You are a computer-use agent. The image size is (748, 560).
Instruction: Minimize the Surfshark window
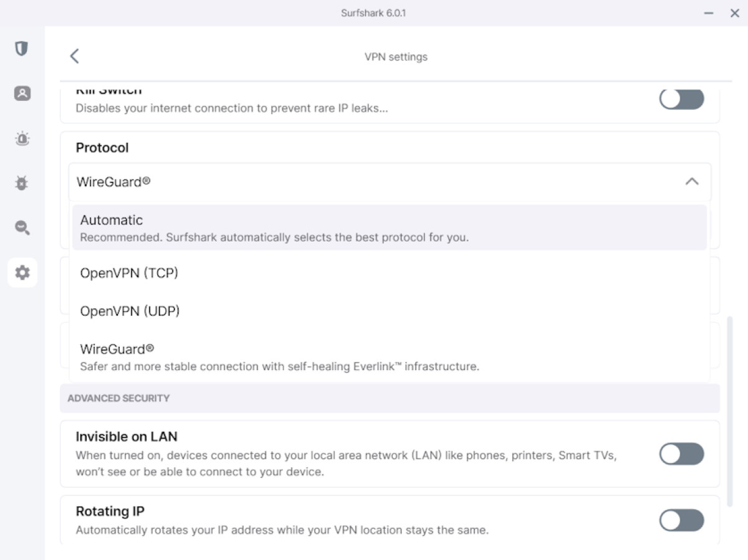pyautogui.click(x=709, y=13)
